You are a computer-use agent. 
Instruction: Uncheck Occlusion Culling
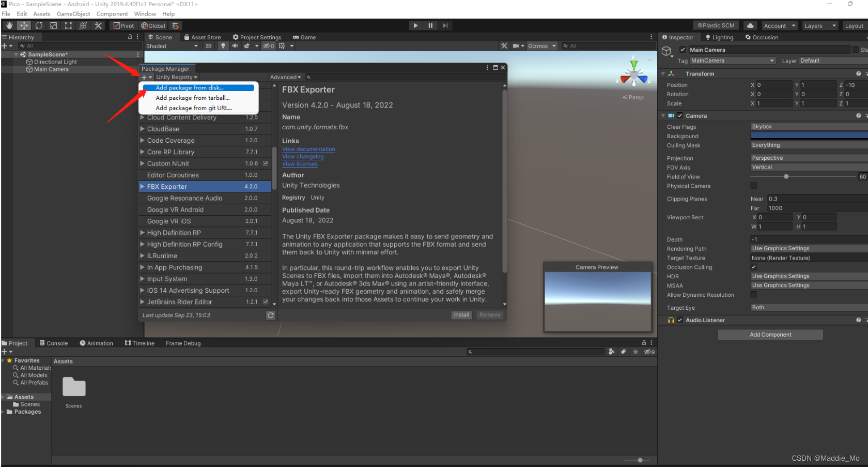[753, 267]
